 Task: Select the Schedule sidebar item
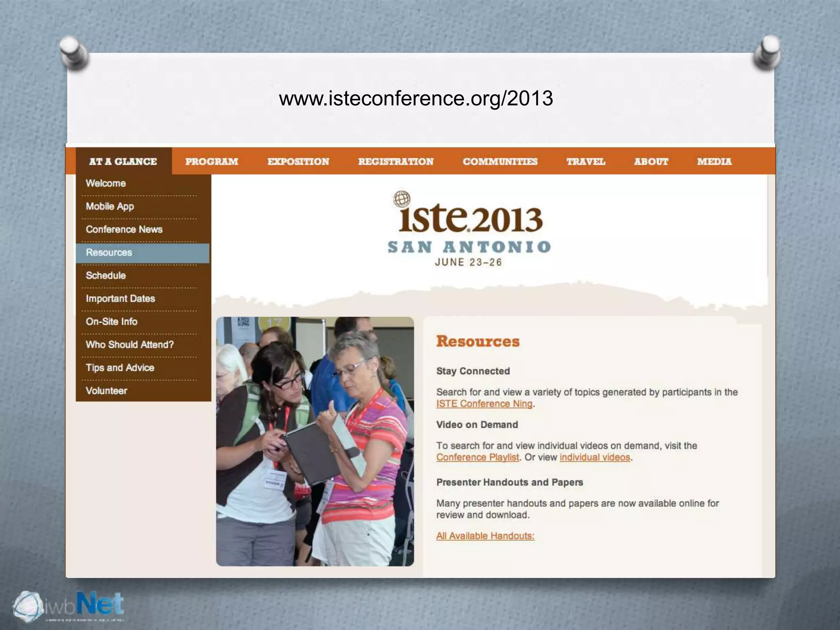coord(106,276)
